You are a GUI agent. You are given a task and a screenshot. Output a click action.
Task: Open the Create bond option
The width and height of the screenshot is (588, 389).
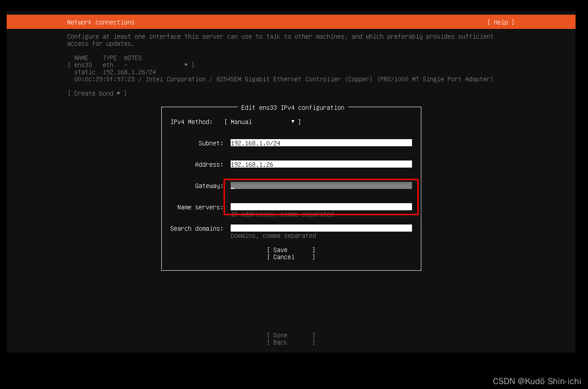coord(97,93)
